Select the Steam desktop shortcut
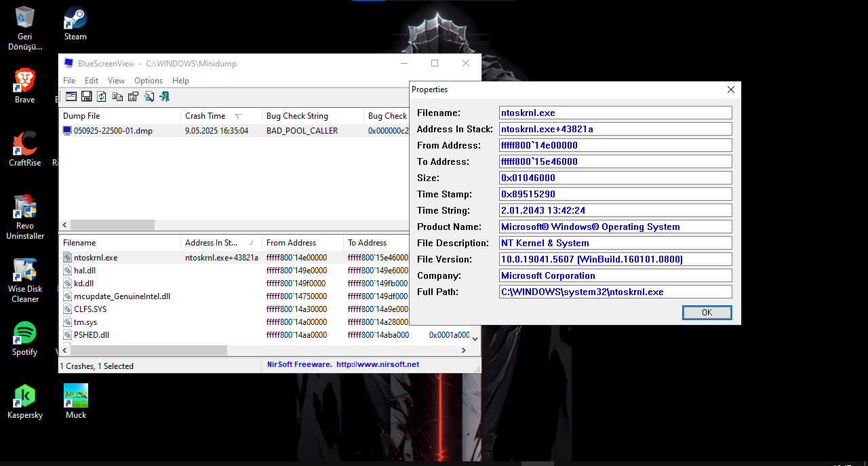Screen dimensions: 868x466 [75, 24]
